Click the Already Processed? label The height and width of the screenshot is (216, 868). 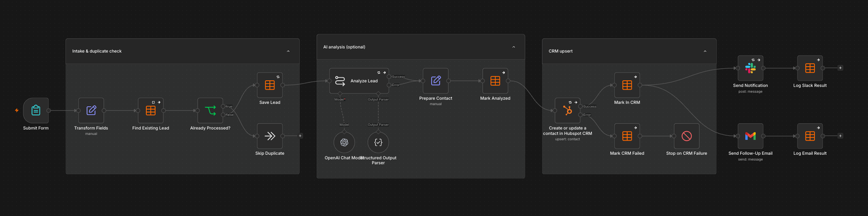tap(210, 128)
